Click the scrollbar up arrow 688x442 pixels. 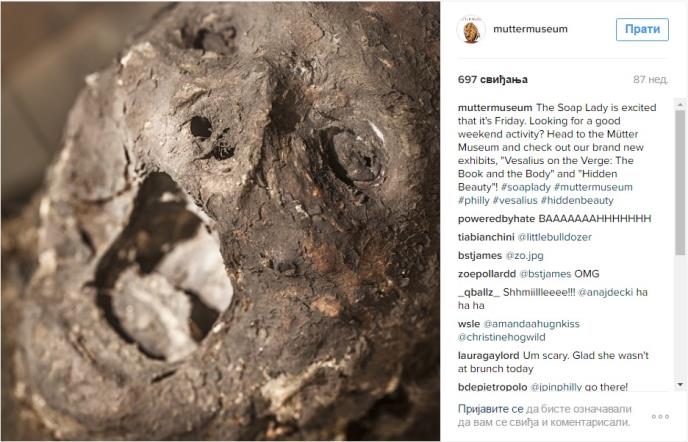680,104
